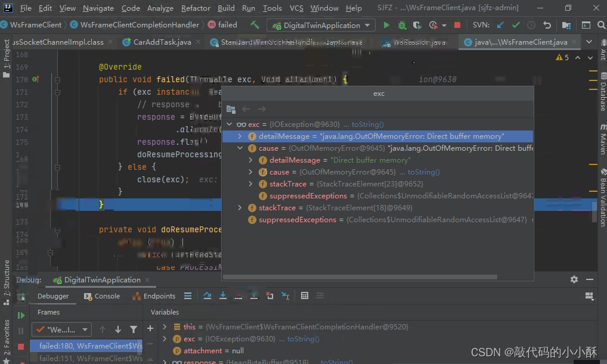The height and width of the screenshot is (364, 607).
Task: Click the Show Execution Point icon
Action: [188, 296]
